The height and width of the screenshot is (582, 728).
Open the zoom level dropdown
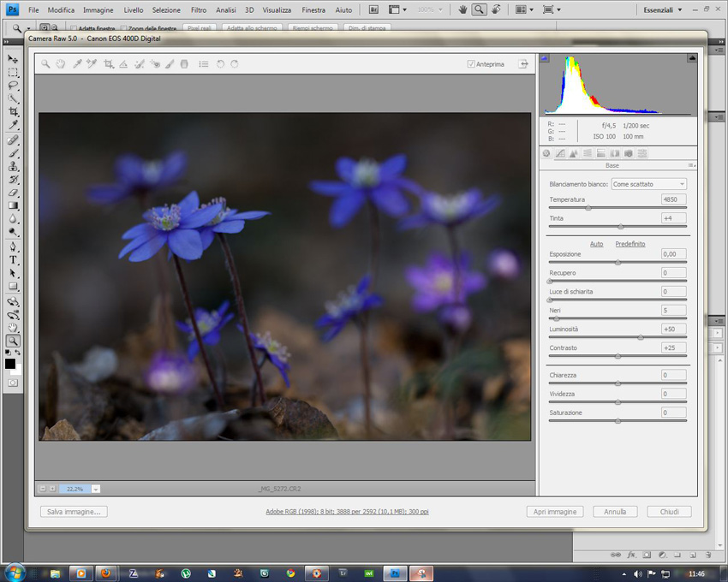tap(95, 489)
